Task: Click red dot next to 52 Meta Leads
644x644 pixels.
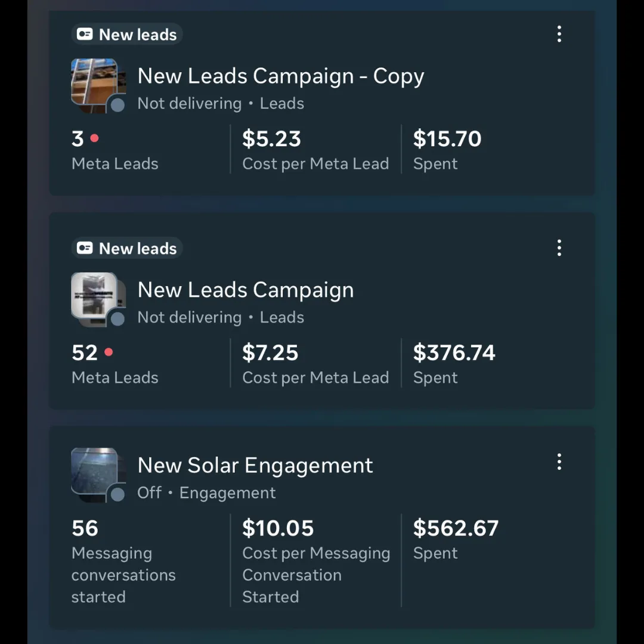Action: coord(109,352)
